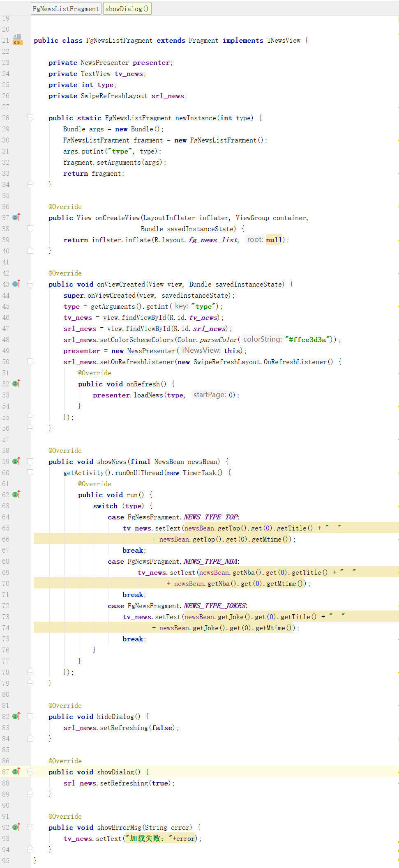This screenshot has width=399, height=868.
Task: Click the "加载失败:" string literal
Action: pyautogui.click(x=148, y=838)
